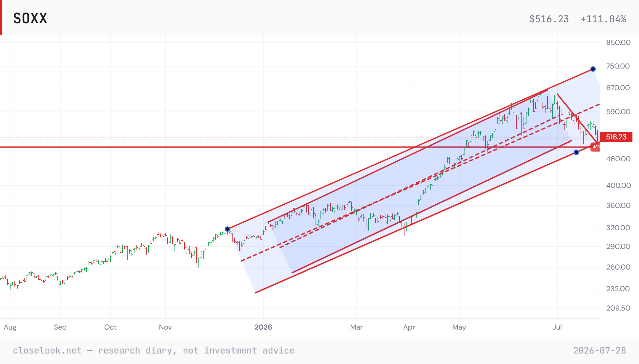Click the Mar label on time axis
Viewport: 639px width, 364px height.
point(357,327)
